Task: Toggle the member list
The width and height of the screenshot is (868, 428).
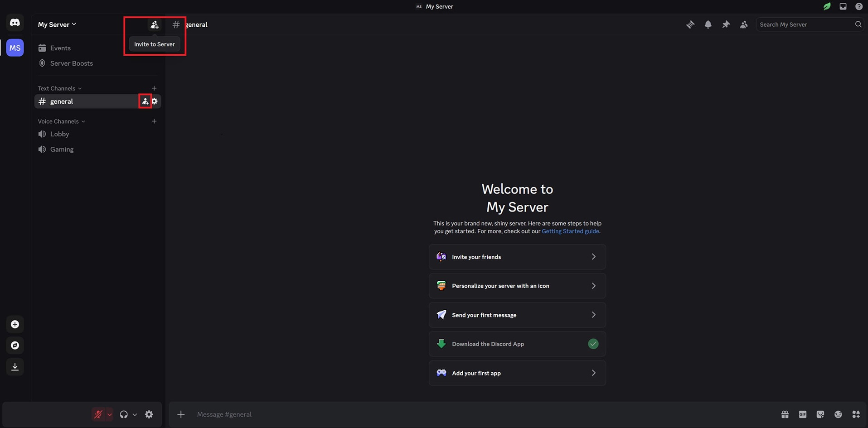Action: point(744,24)
